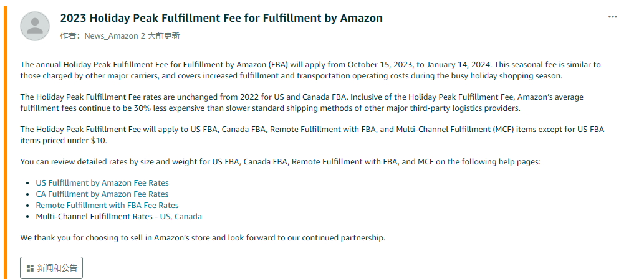Open Remote Fulfillment with FBA Fee Rates

107,205
